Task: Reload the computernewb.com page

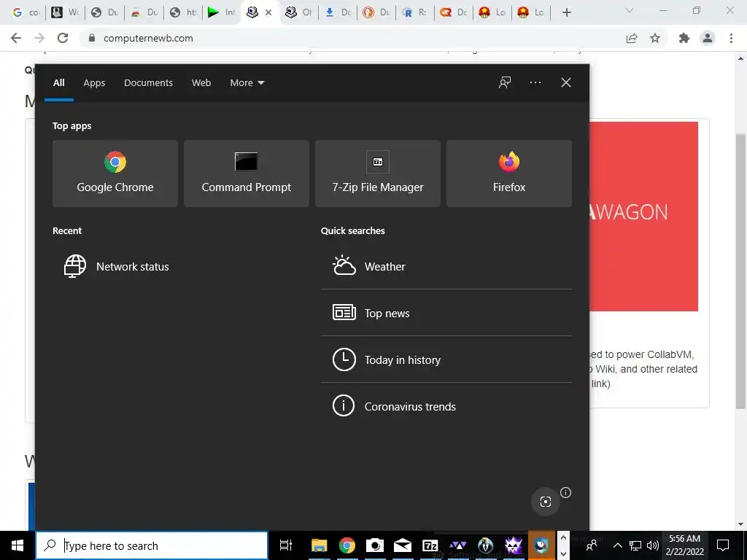Action: tap(63, 38)
